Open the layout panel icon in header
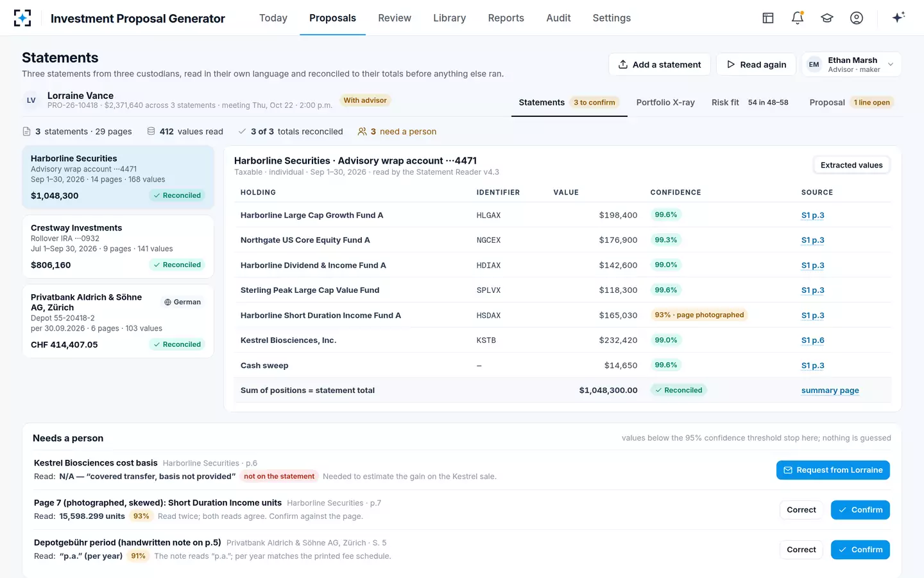This screenshot has height=578, width=924. pos(768,18)
